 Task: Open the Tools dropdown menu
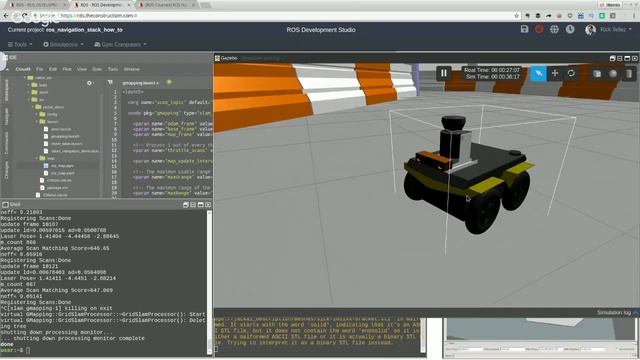(x=20, y=44)
